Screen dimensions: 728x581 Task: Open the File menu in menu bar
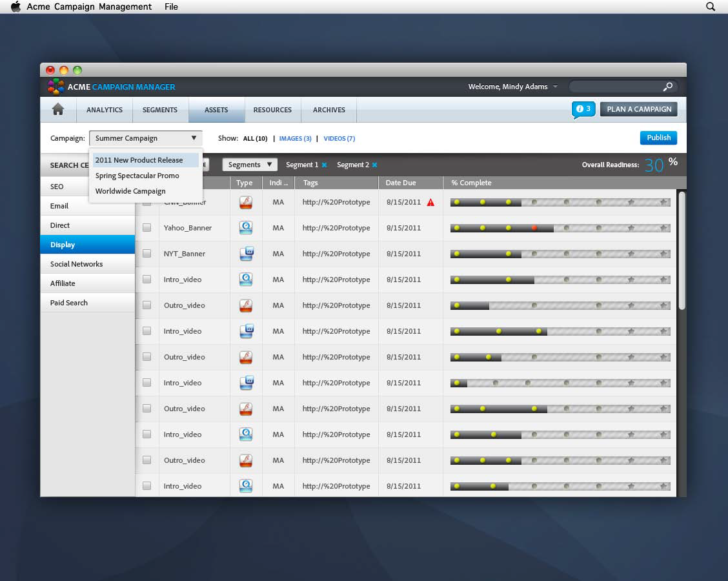click(171, 6)
